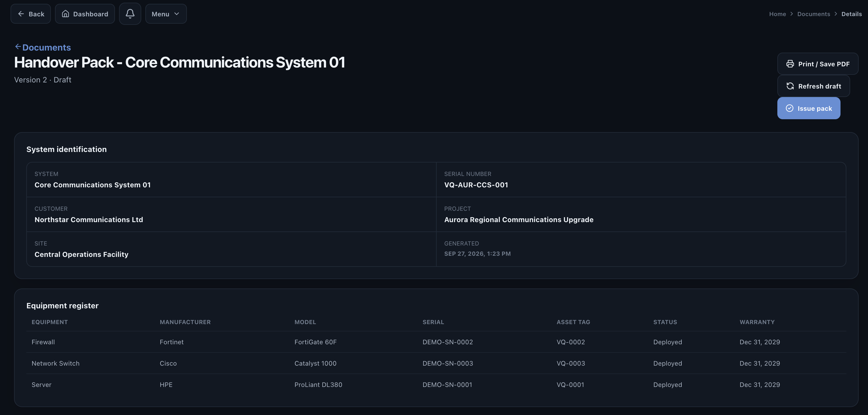Refresh the draft
This screenshot has width=868, height=415.
(813, 86)
